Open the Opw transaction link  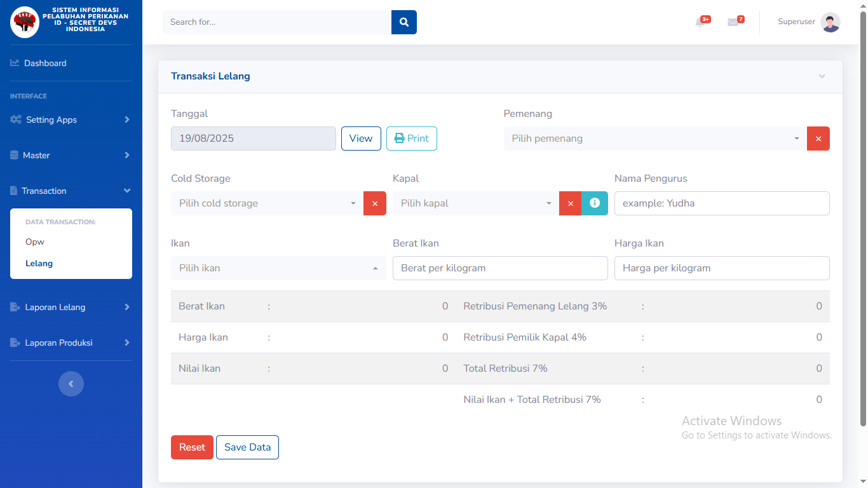(x=35, y=241)
